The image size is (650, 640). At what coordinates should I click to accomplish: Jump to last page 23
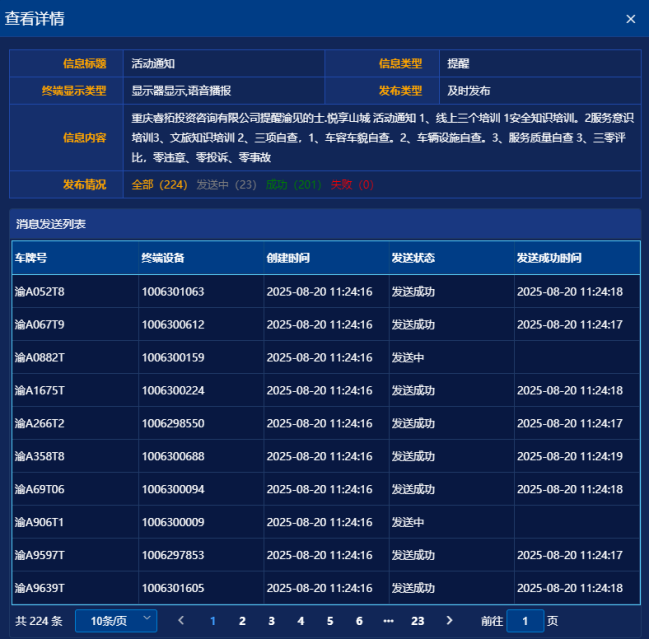coord(418,621)
